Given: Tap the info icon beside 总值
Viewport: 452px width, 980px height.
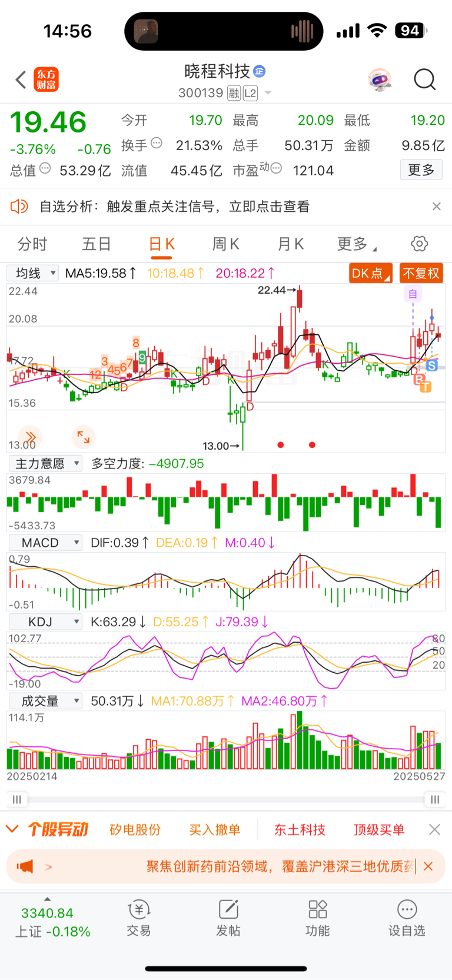Looking at the screenshot, I should pyautogui.click(x=45, y=169).
